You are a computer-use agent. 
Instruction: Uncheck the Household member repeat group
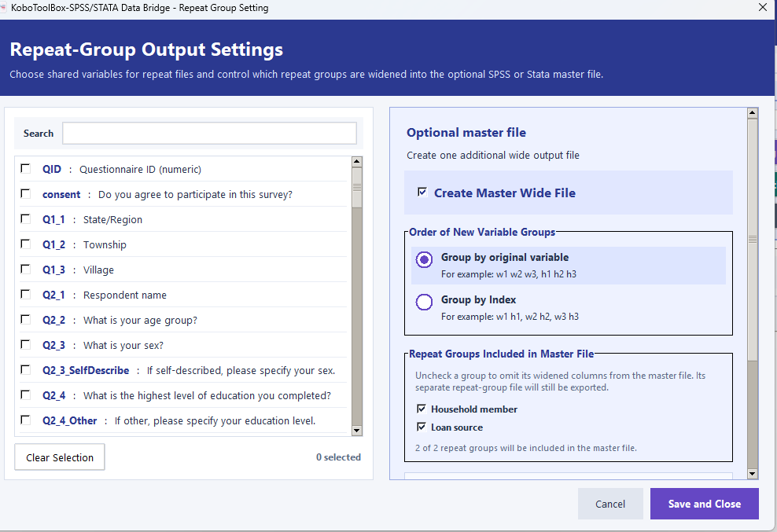tap(422, 409)
